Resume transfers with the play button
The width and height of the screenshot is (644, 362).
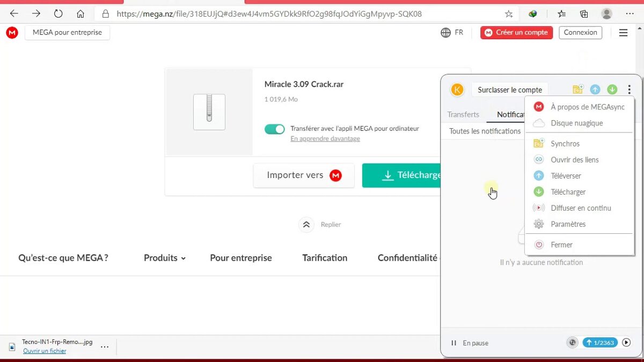tap(626, 343)
